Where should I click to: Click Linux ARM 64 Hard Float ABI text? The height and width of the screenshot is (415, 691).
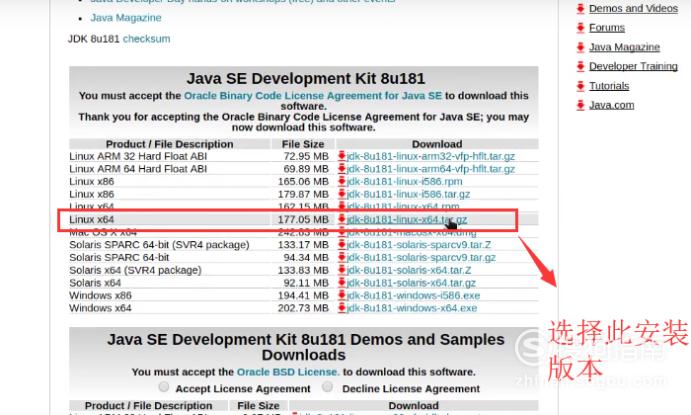(x=138, y=169)
